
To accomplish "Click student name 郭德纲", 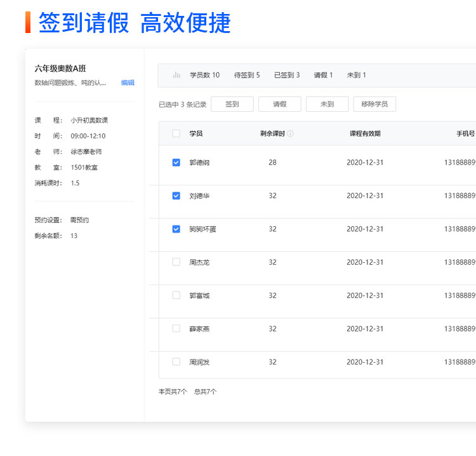I will [x=199, y=163].
